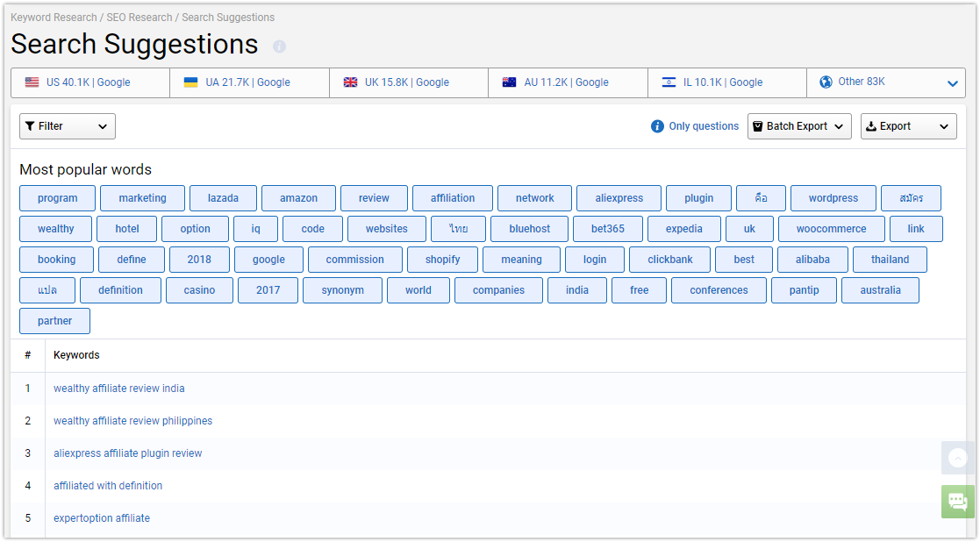Select the woocommerce word tag

pos(831,229)
